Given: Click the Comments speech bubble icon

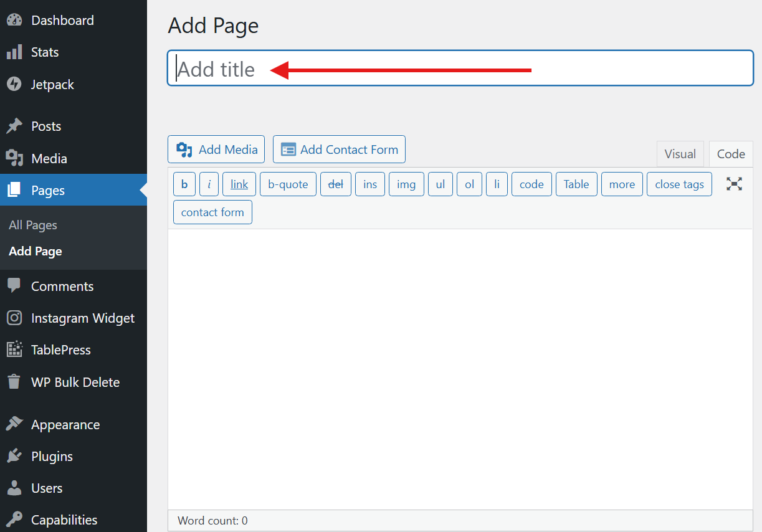Looking at the screenshot, I should coord(14,286).
